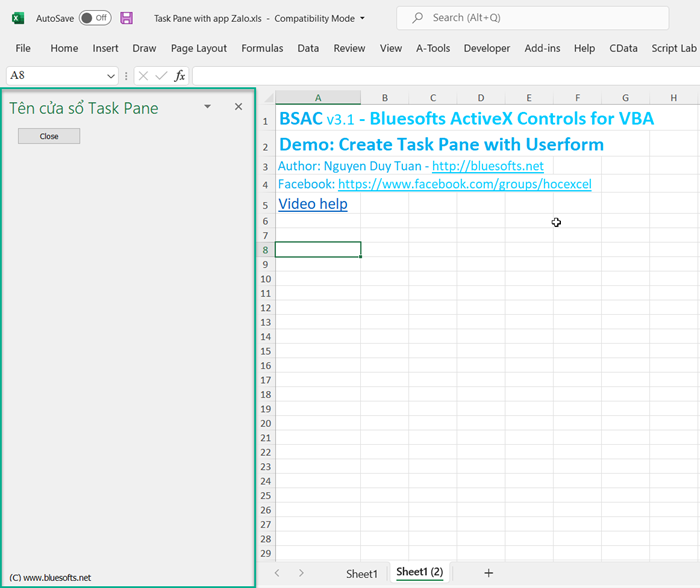Close the Task Pane with the X
Viewport: 700px width, 588px height.
point(238,107)
